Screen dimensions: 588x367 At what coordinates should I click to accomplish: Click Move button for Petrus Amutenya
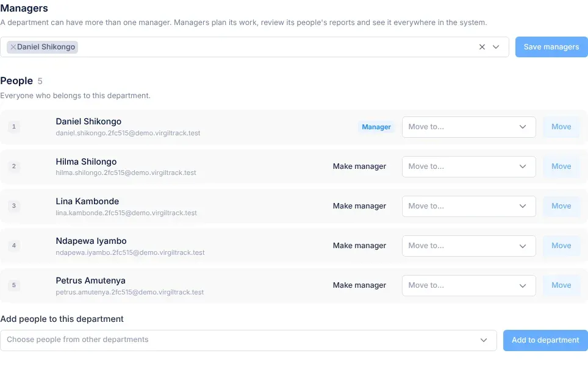[x=561, y=286]
